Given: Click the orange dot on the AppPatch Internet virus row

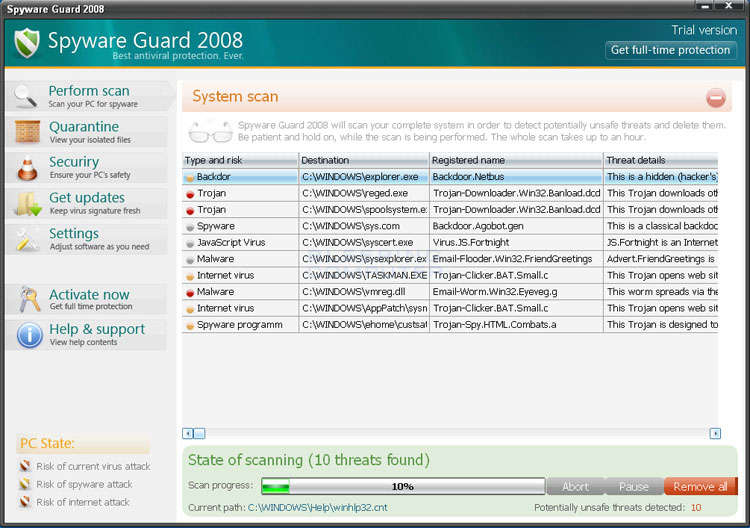Looking at the screenshot, I should click(190, 309).
